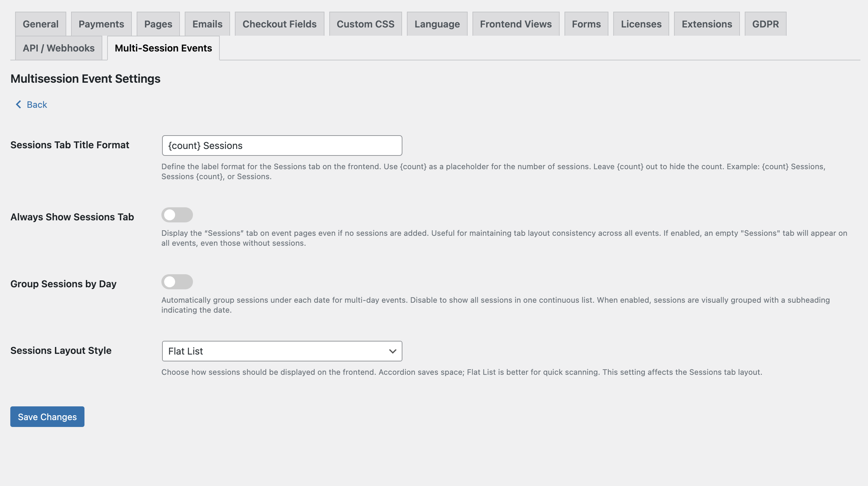Select the Pages tab
This screenshot has width=868, height=486.
[158, 24]
